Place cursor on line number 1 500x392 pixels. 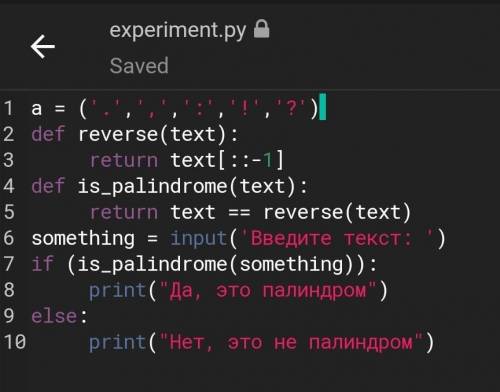click(x=8, y=108)
